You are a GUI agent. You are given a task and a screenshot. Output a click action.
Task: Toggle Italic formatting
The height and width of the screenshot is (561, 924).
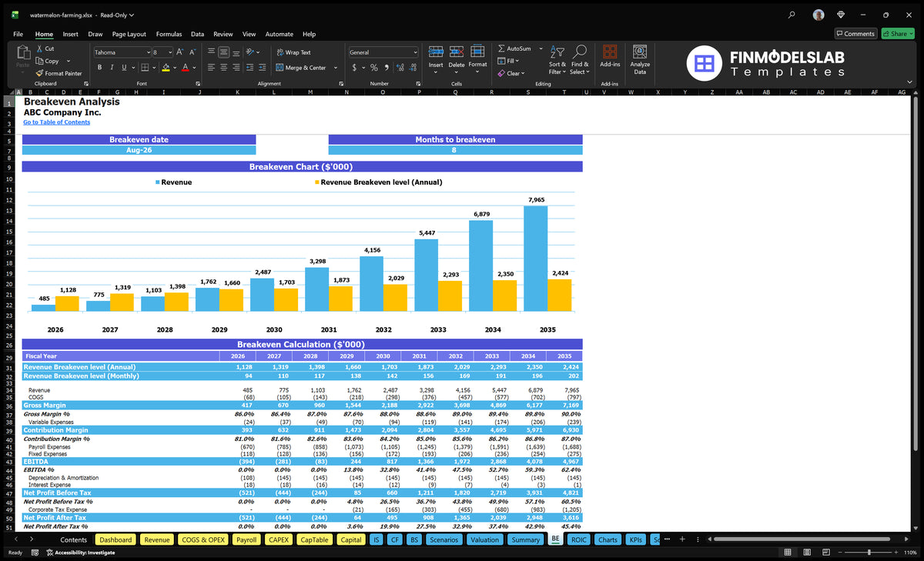(x=112, y=68)
